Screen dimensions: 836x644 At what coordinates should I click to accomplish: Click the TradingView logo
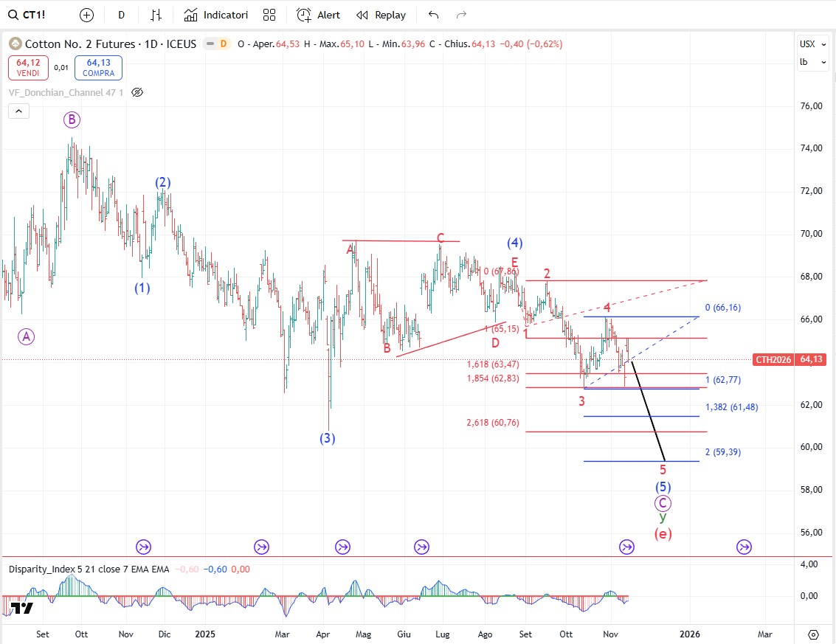coord(22,609)
